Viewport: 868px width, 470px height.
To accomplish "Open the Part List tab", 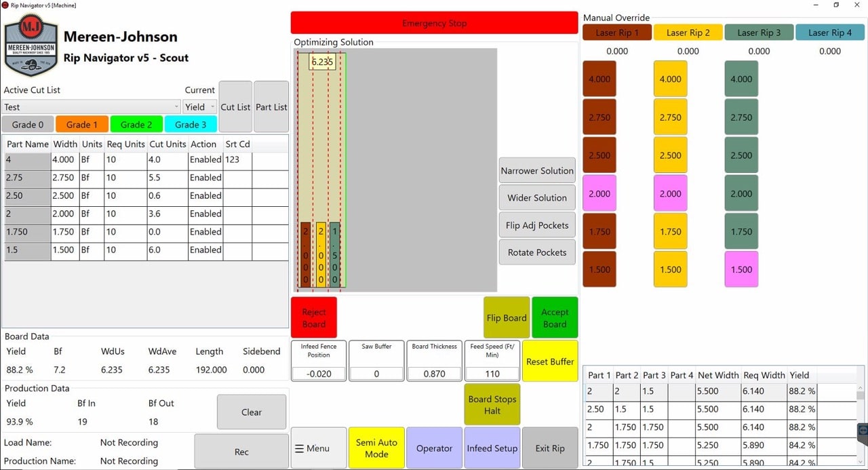I will coord(271,107).
